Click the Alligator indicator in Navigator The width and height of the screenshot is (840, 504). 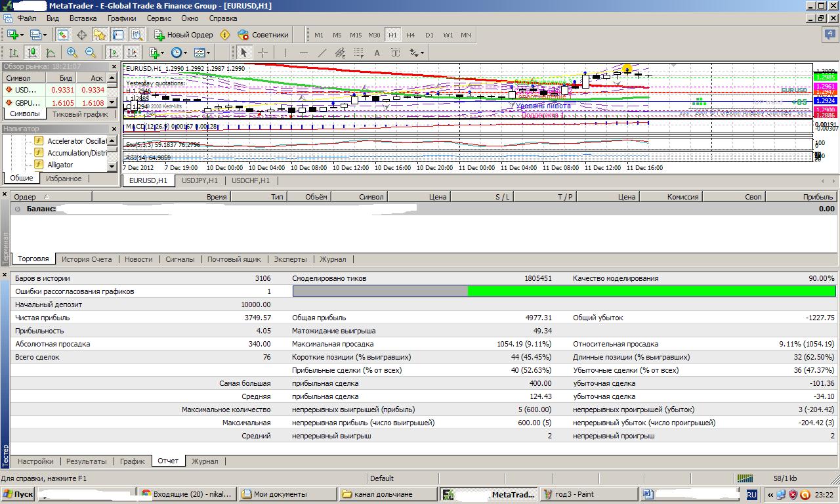(60, 165)
